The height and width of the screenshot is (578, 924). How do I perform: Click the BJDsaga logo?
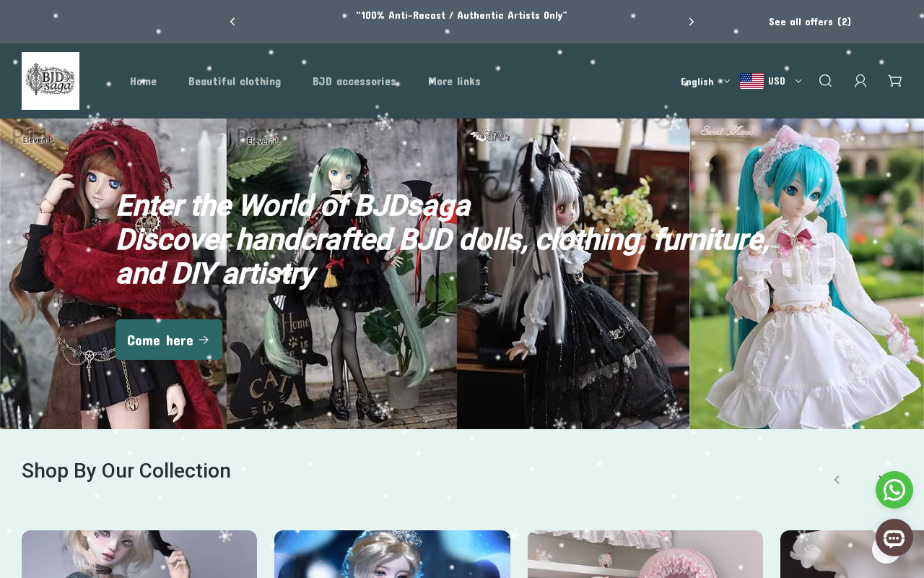point(51,81)
